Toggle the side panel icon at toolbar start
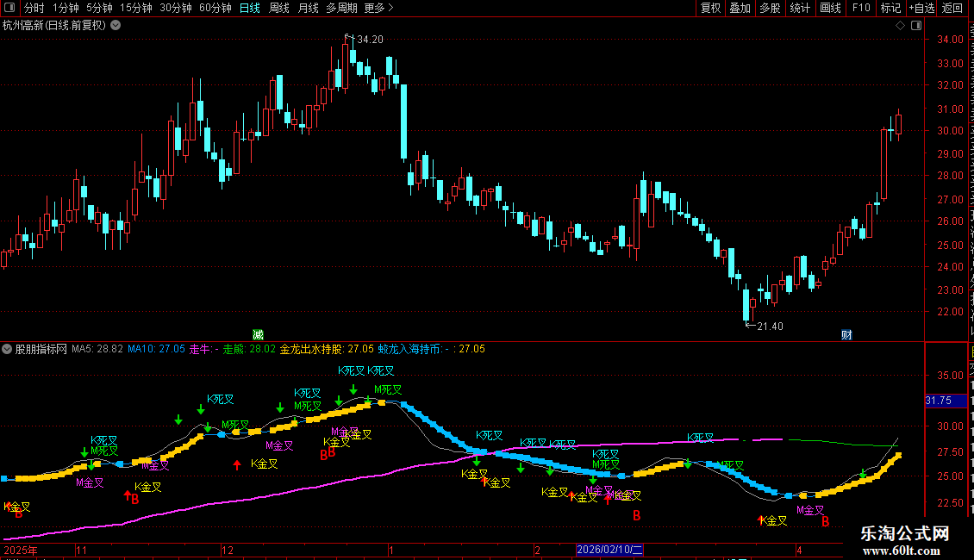The height and width of the screenshot is (560, 974). point(9,8)
